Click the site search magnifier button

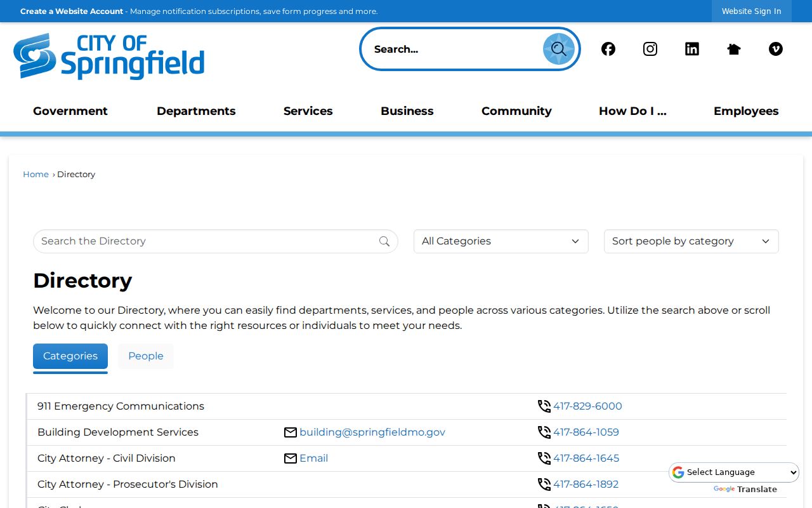pyautogui.click(x=558, y=49)
